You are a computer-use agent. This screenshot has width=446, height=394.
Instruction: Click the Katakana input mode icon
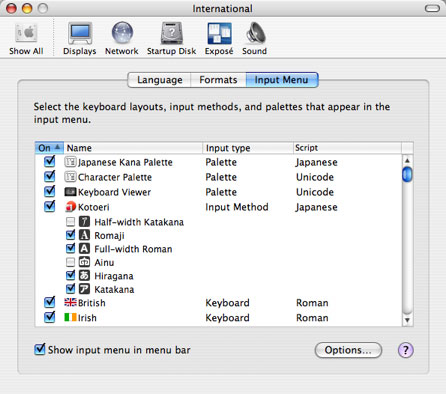(84, 289)
